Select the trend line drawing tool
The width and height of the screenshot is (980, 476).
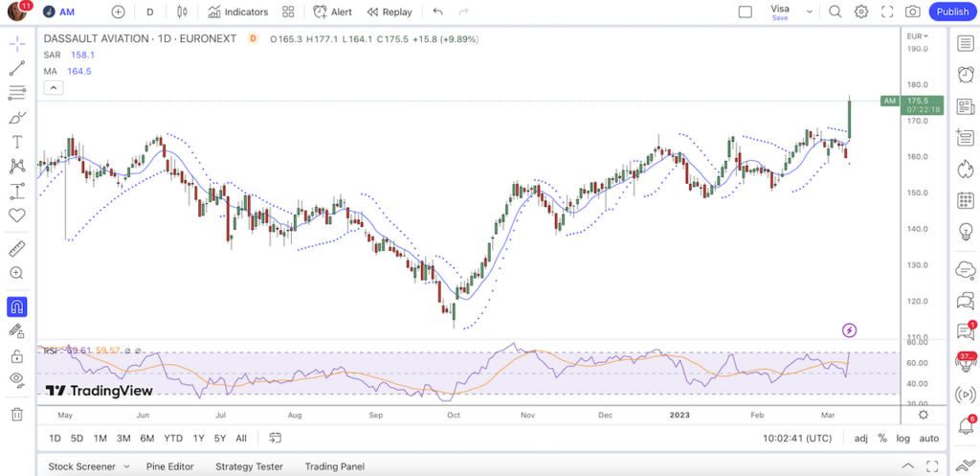[x=17, y=69]
